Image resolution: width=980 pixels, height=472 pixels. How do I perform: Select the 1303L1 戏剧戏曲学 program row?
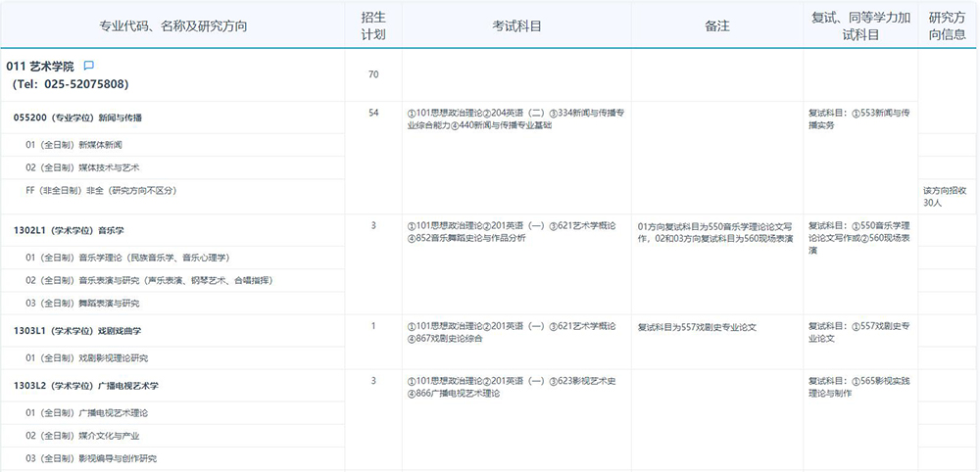tap(77, 332)
